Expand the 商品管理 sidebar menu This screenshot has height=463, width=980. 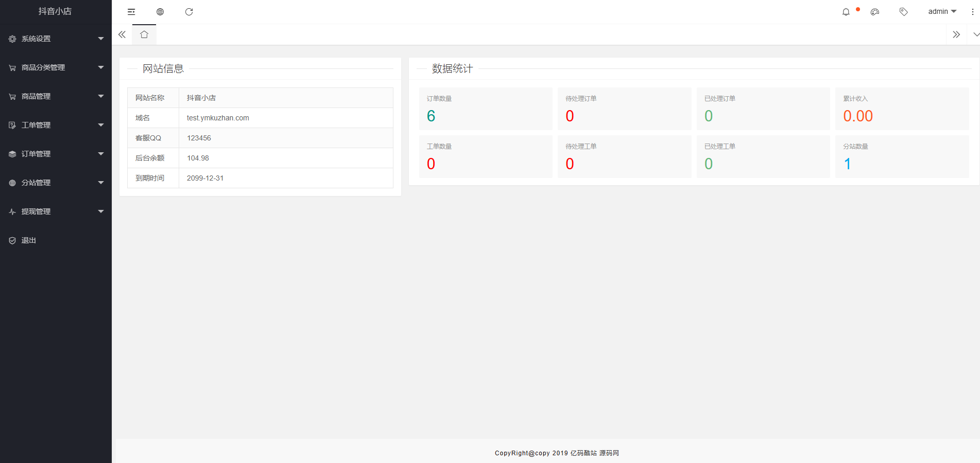tap(56, 96)
